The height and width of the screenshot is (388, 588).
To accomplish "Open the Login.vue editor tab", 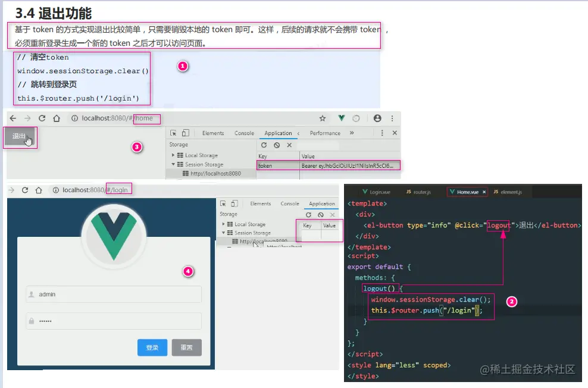I will pos(376,192).
